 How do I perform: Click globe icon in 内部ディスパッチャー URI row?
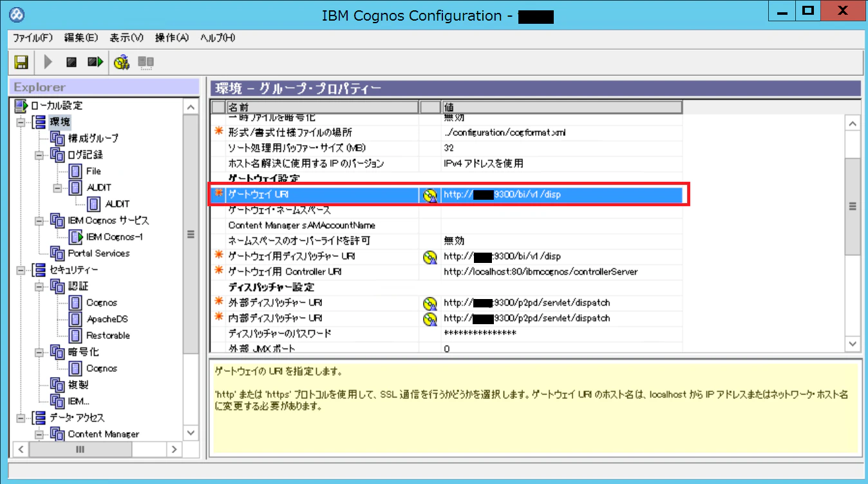pos(429,318)
